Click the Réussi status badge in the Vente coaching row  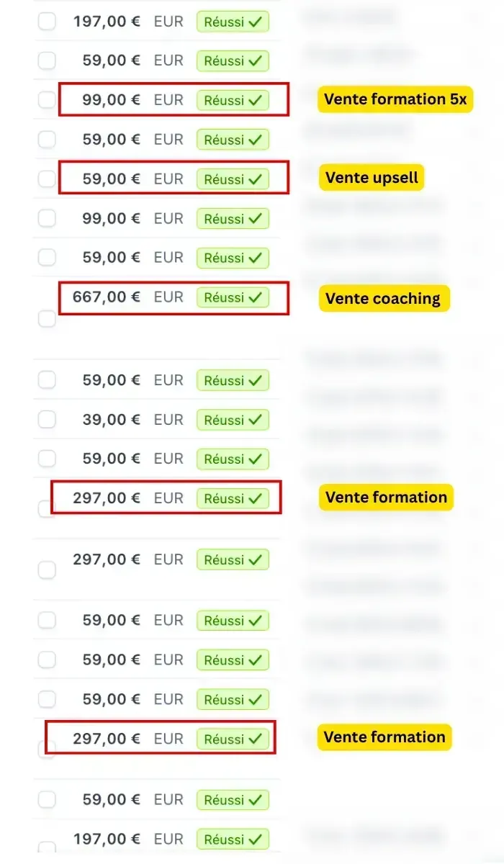(x=233, y=297)
